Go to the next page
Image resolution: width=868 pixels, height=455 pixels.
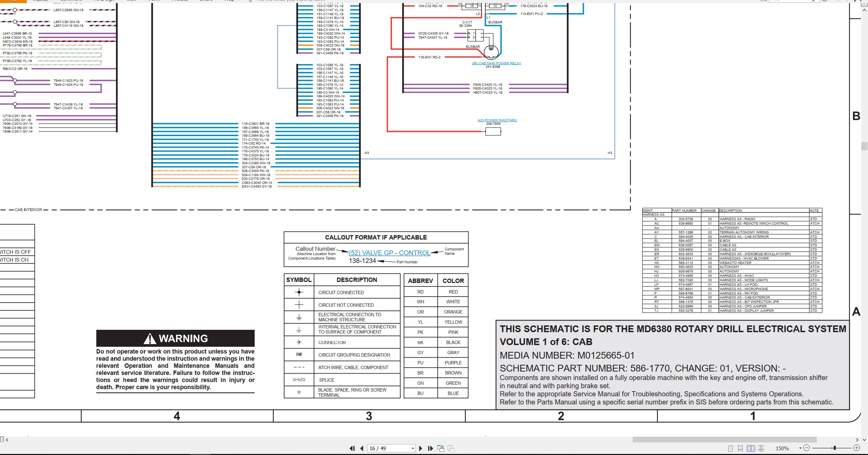click(421, 448)
